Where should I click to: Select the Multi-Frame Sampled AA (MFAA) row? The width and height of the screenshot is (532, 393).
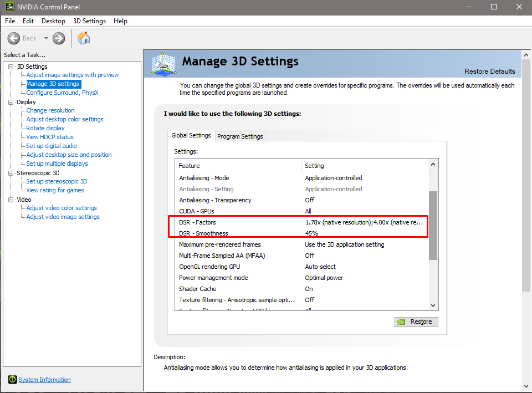[x=301, y=256]
